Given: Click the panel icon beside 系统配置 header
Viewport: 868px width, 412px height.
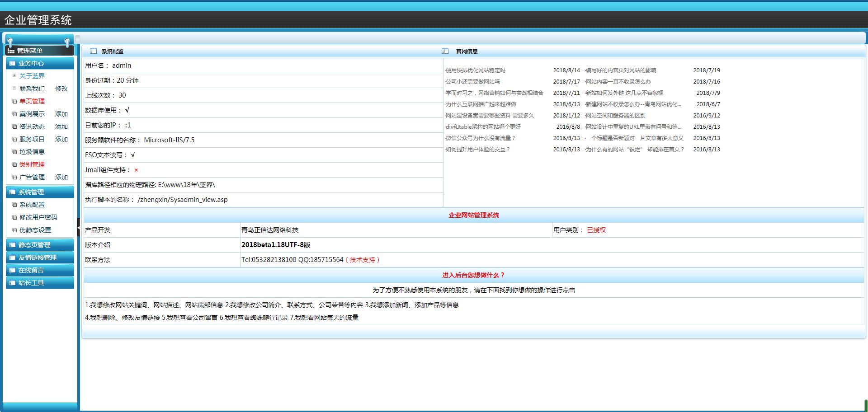Looking at the screenshot, I should [x=93, y=51].
